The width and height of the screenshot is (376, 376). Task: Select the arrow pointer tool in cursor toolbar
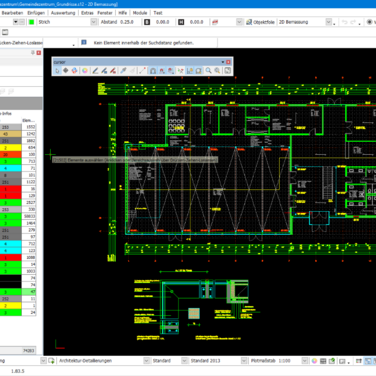pyautogui.click(x=57, y=71)
